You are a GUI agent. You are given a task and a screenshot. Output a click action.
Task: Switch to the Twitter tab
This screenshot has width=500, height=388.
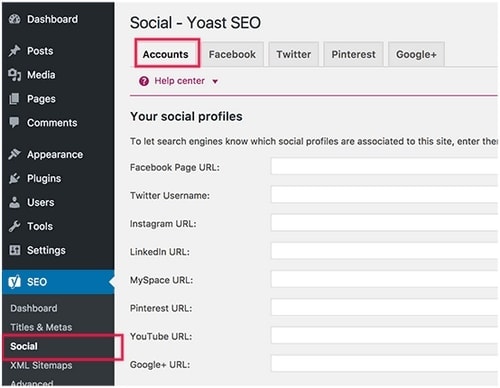pos(294,54)
